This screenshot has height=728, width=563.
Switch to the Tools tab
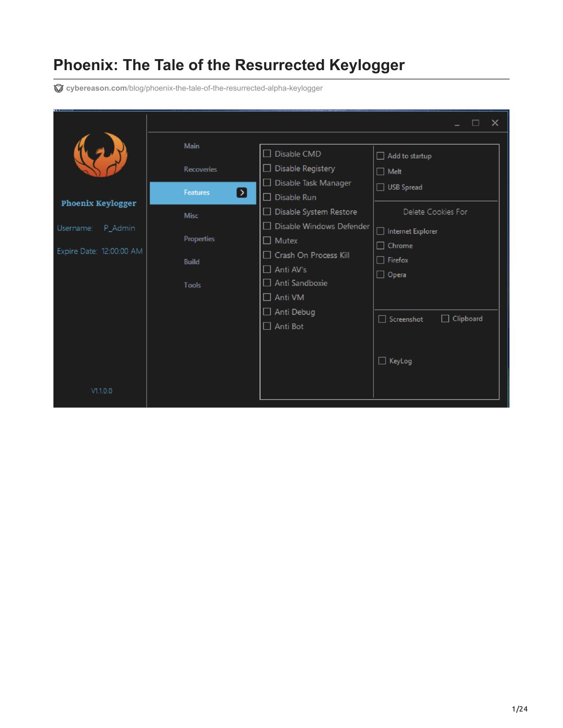click(193, 285)
